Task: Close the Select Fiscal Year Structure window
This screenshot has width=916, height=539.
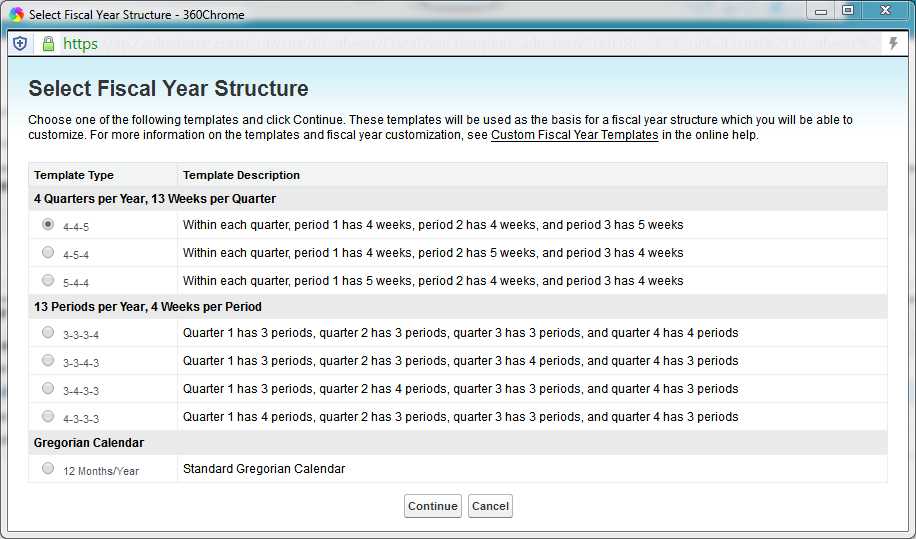Action: (x=886, y=11)
